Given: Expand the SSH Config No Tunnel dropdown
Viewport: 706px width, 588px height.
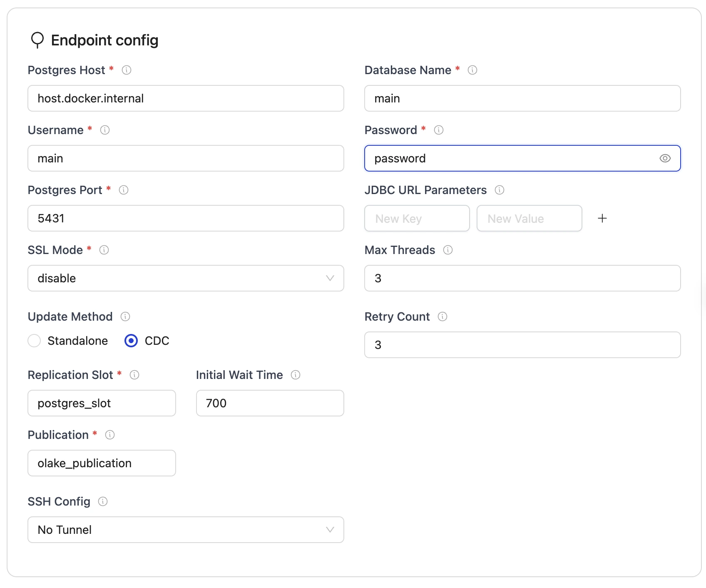Looking at the screenshot, I should coord(186,530).
